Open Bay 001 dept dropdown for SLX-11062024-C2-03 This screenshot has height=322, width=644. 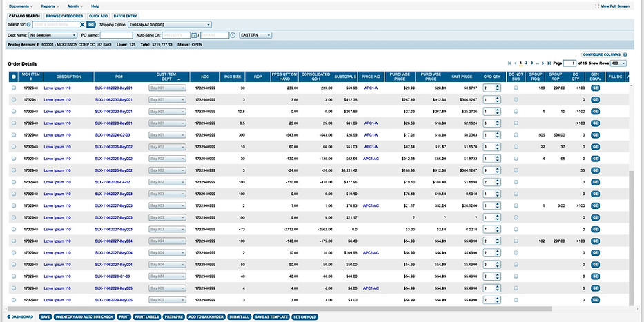[x=167, y=135]
